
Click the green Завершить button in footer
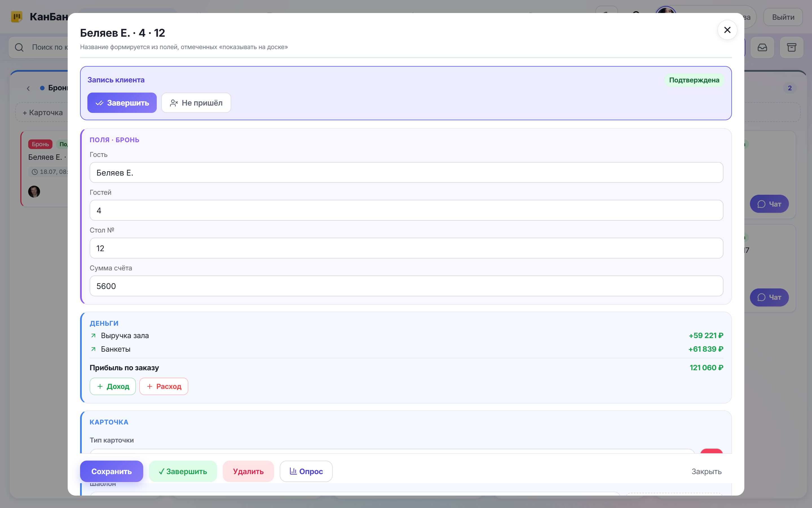(x=183, y=471)
